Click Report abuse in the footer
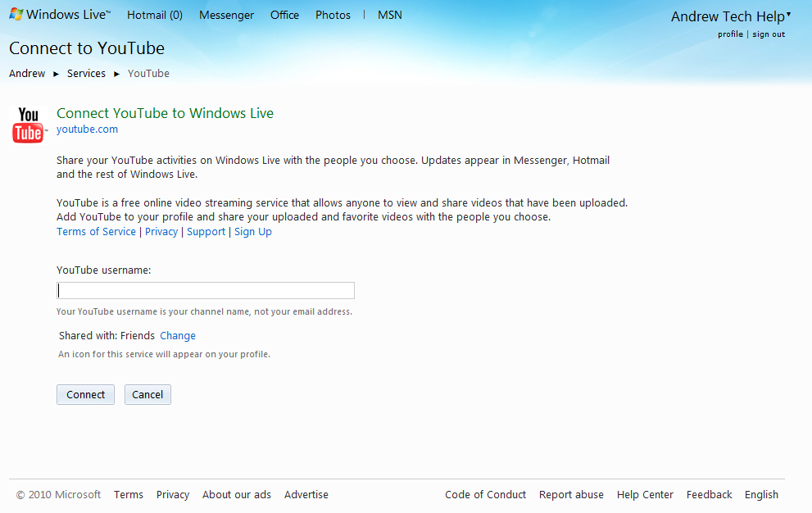Image resolution: width=812 pixels, height=513 pixels. click(571, 495)
